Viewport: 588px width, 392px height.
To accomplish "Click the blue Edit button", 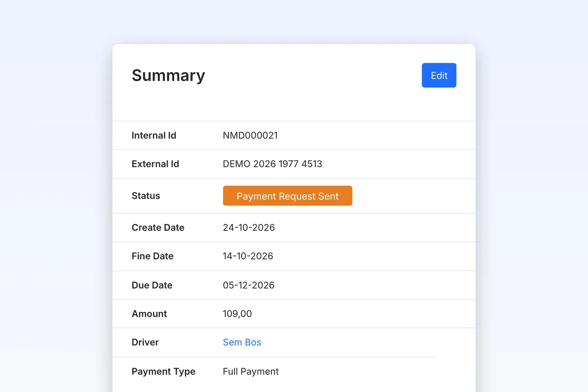I will (x=439, y=75).
